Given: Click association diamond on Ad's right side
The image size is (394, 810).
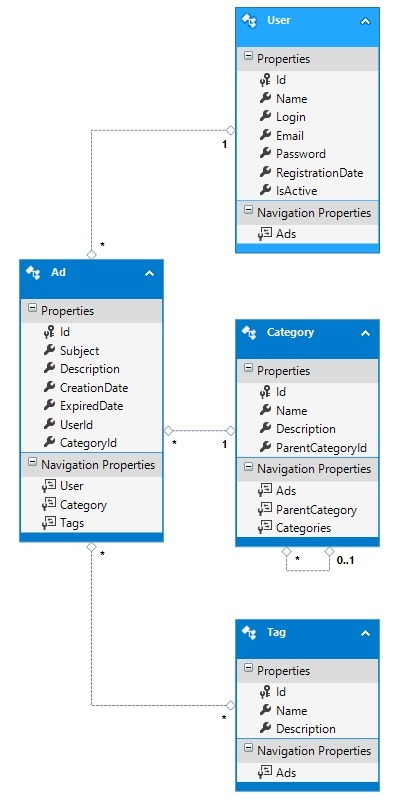Looking at the screenshot, I should tap(168, 430).
